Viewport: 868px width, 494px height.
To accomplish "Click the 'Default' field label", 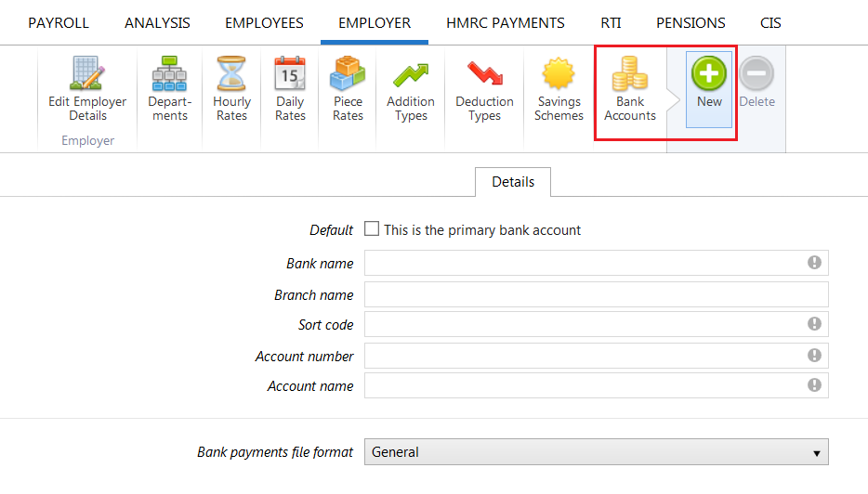I will click(x=331, y=230).
